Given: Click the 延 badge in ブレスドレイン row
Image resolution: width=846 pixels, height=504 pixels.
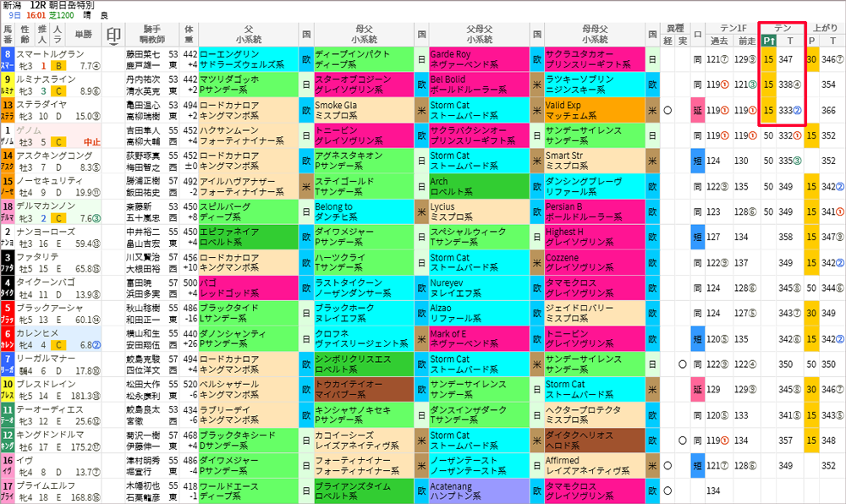Looking at the screenshot, I should [698, 389].
